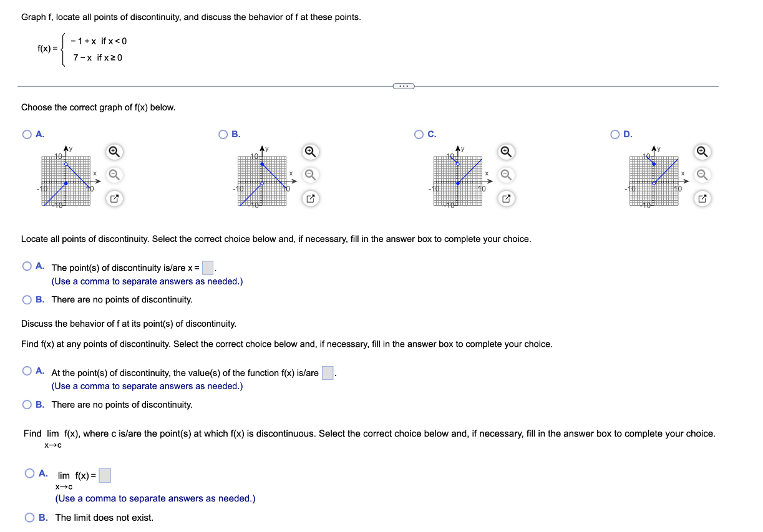Expand the question options via ellipsis control
763x532 pixels.
[403, 86]
